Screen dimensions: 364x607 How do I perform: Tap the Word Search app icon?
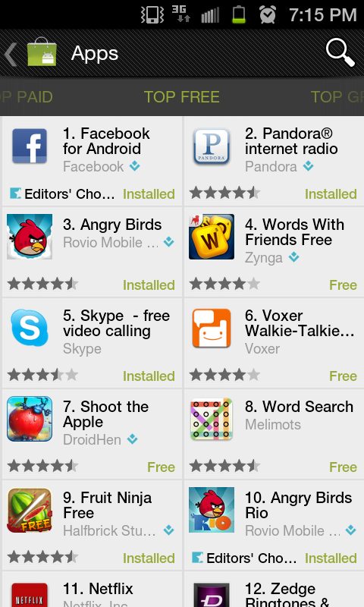[x=212, y=419]
